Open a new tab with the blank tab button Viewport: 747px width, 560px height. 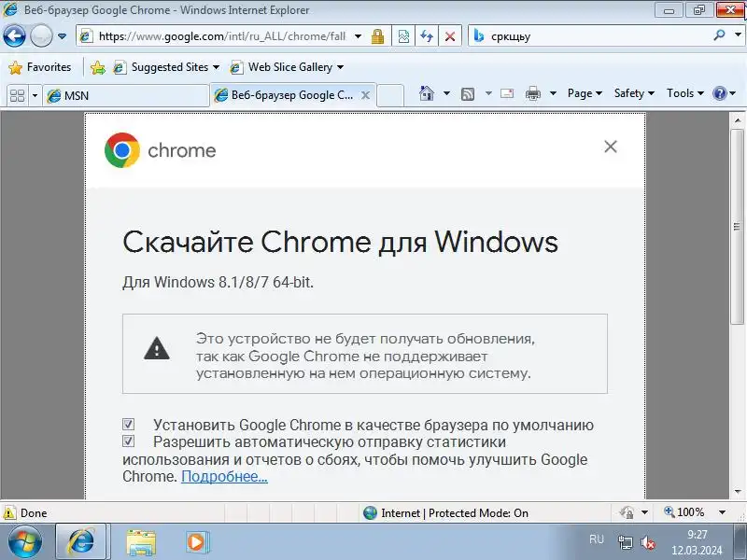tap(390, 95)
